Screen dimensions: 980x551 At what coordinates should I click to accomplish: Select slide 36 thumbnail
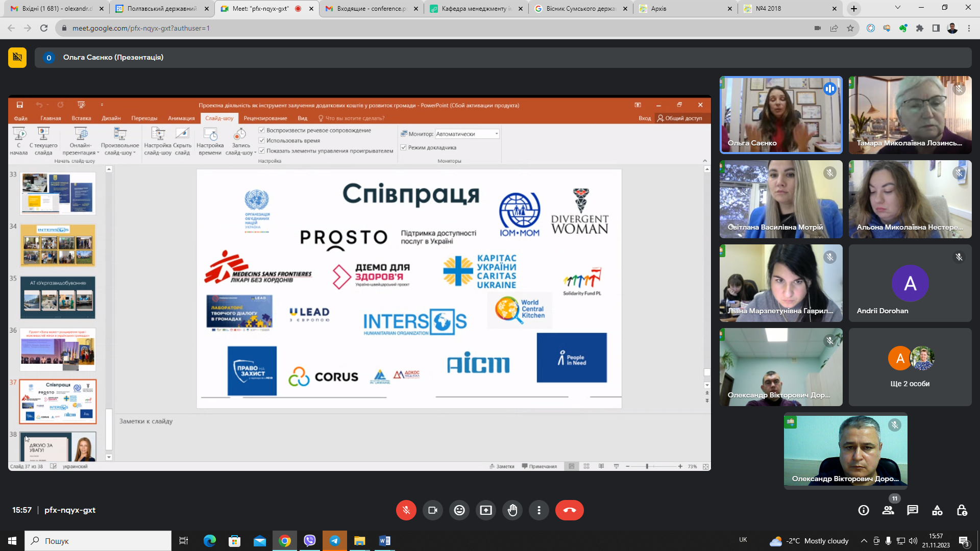[58, 349]
